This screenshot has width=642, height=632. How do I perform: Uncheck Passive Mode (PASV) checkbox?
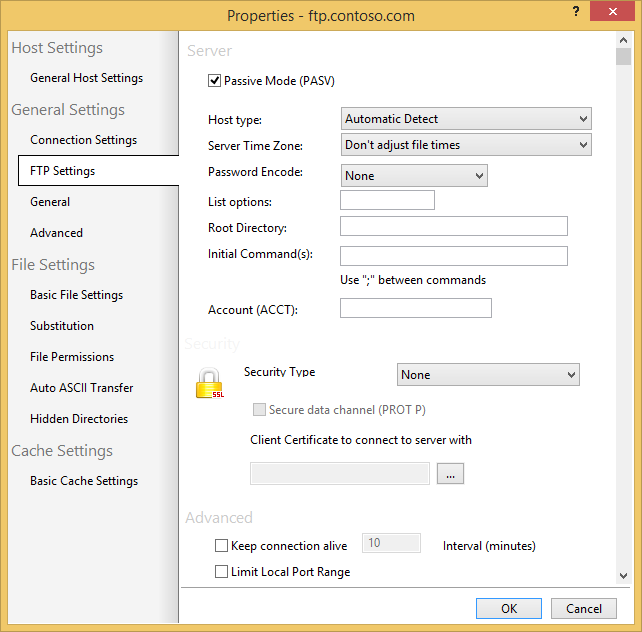pyautogui.click(x=214, y=81)
